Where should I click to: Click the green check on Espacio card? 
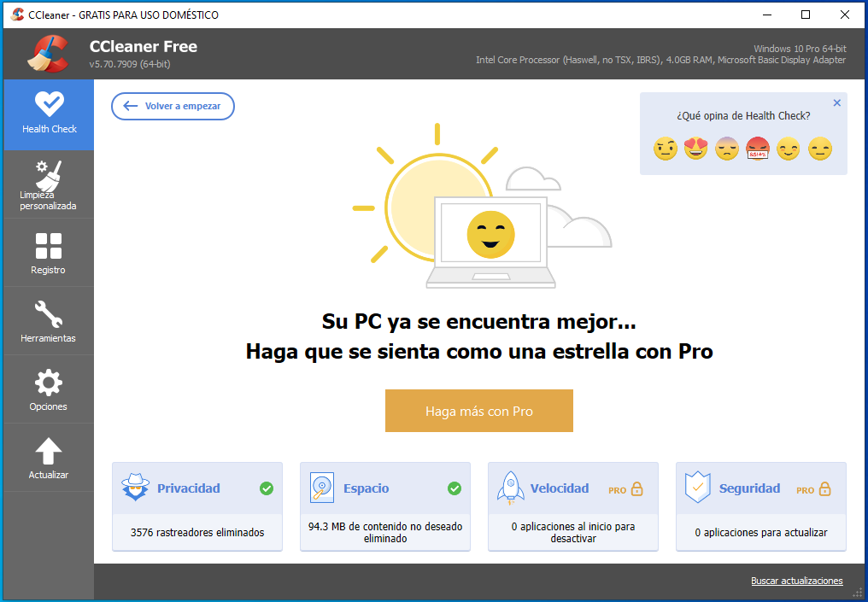coord(455,488)
